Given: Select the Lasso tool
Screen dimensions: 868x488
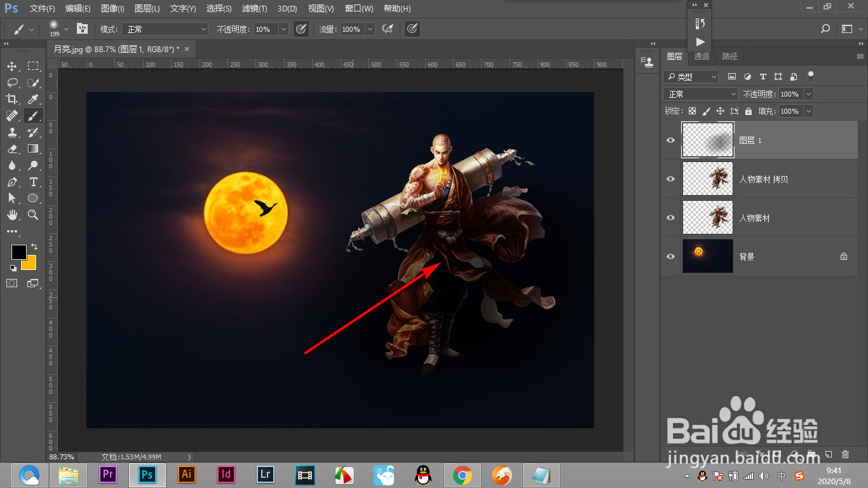Looking at the screenshot, I should click(x=12, y=83).
